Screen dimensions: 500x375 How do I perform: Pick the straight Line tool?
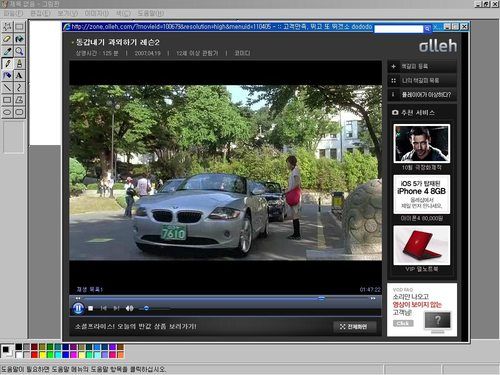coord(7,88)
